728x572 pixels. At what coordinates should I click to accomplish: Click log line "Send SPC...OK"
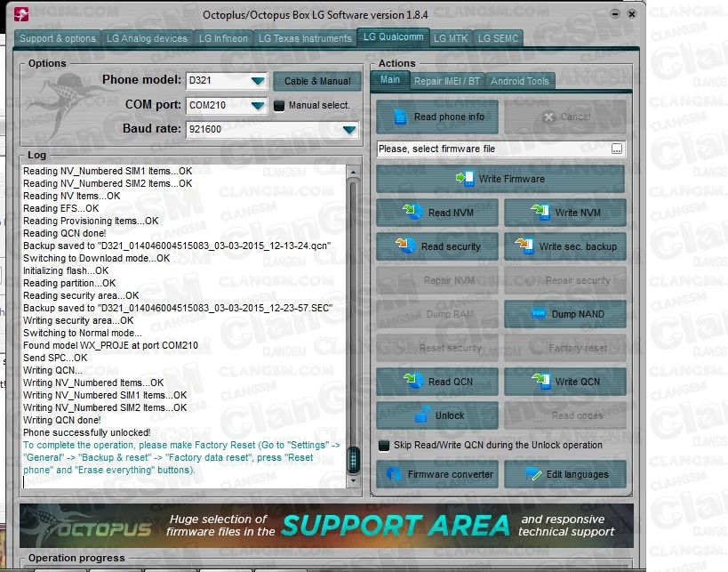point(55,358)
